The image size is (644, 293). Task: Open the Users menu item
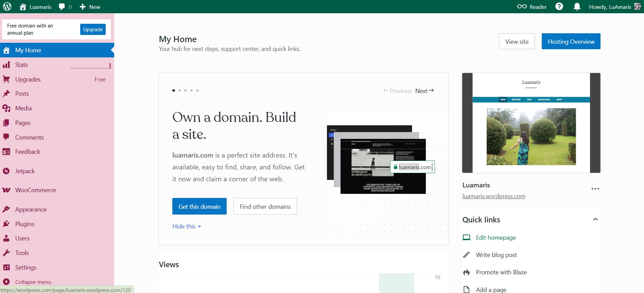coord(57,238)
